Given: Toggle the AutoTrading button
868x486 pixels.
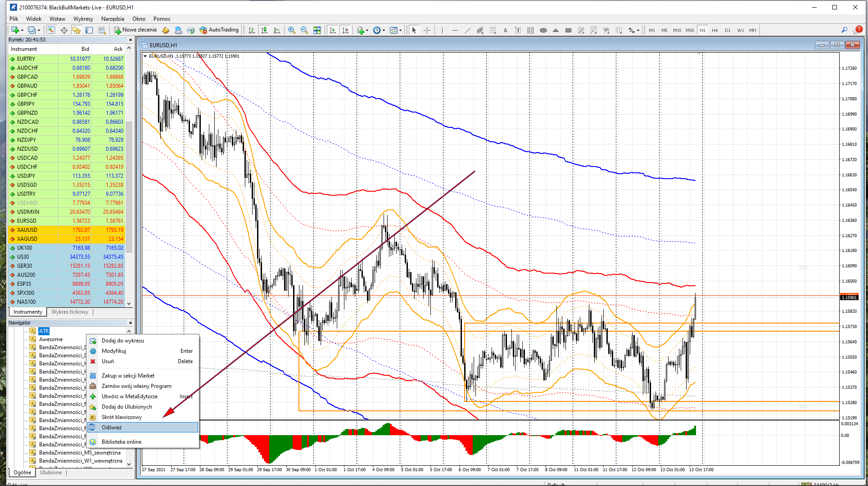Looking at the screenshot, I should [x=219, y=30].
